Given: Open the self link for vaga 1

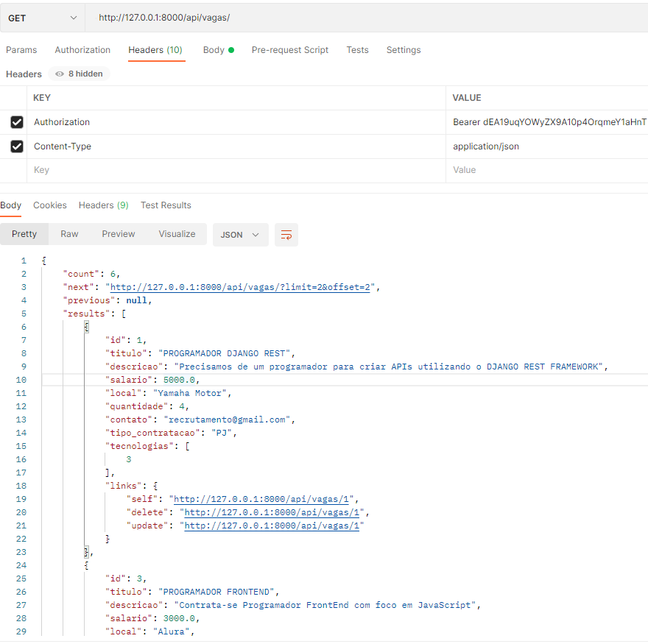Looking at the screenshot, I should (261, 500).
